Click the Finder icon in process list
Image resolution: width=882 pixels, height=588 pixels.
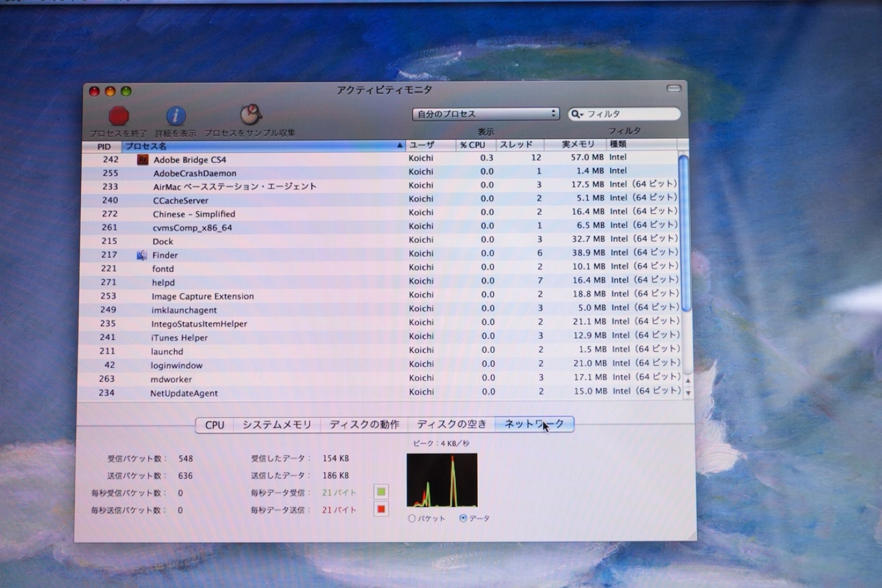tap(141, 255)
